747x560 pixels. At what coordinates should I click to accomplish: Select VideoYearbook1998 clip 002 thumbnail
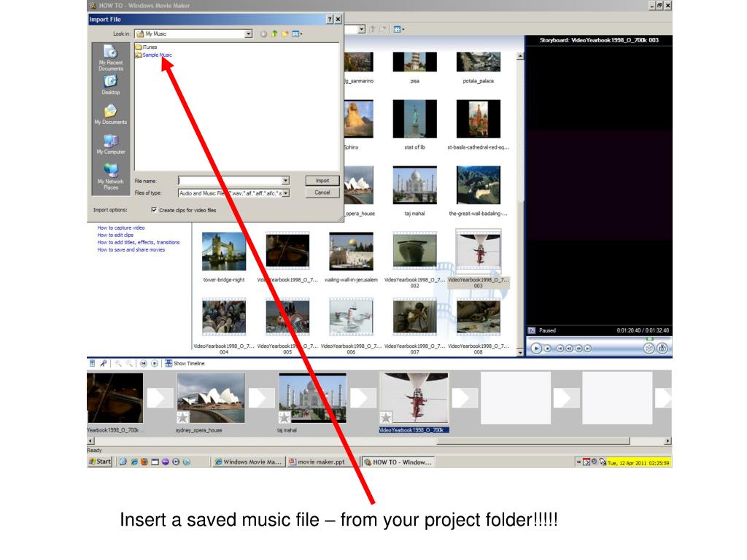coord(414,251)
